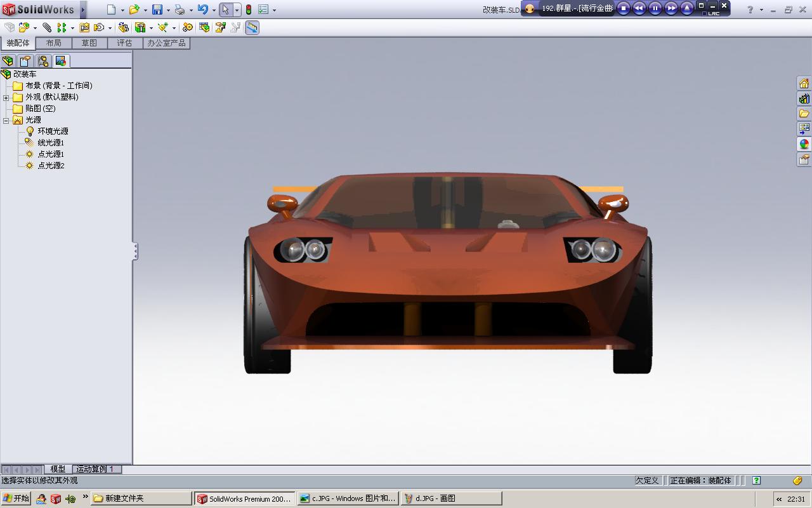
Task: Click the Reference Geometry icon
Action: coord(163,27)
